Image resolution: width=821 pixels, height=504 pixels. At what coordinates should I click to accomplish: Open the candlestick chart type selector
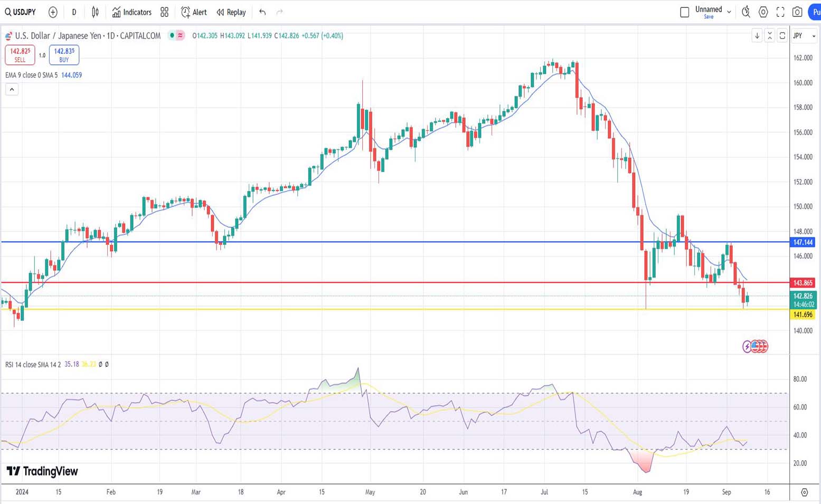[95, 12]
